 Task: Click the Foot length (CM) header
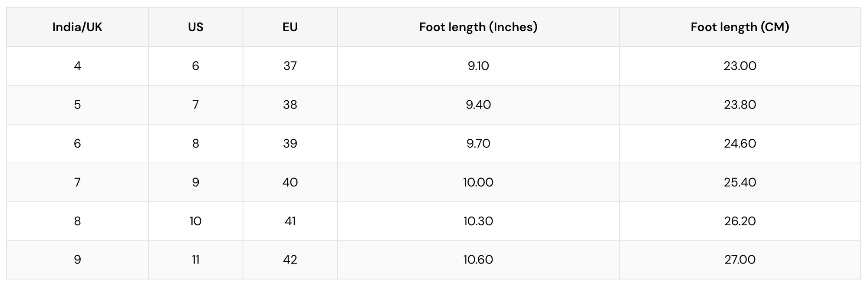tap(740, 27)
